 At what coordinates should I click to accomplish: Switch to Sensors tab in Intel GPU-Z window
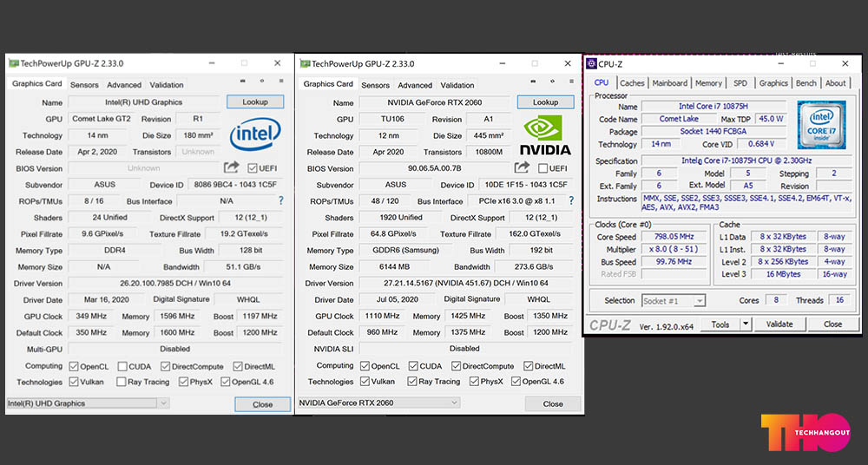click(x=84, y=85)
